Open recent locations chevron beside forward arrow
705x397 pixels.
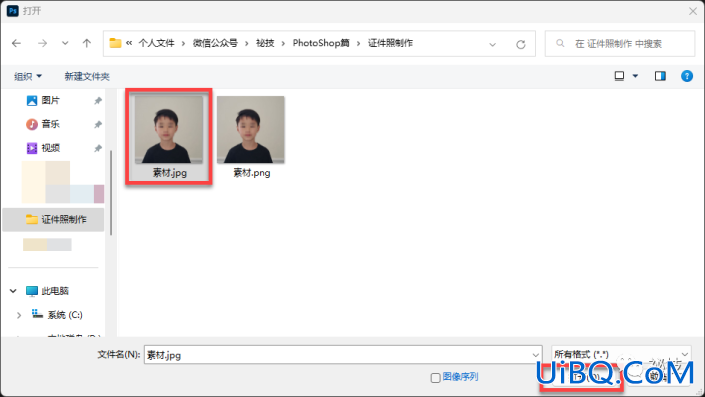click(65, 43)
